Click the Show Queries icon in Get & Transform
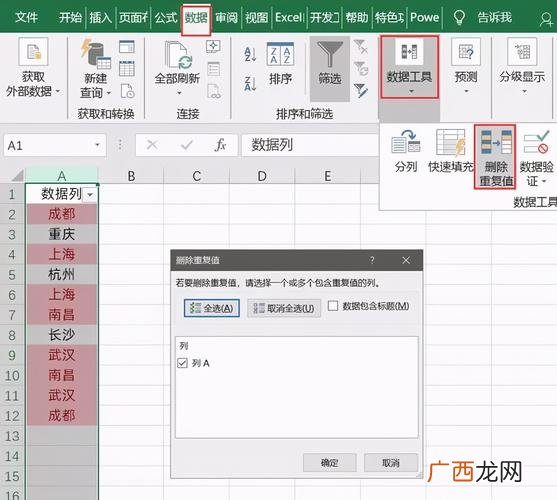557x500 pixels. pyautogui.click(x=127, y=47)
